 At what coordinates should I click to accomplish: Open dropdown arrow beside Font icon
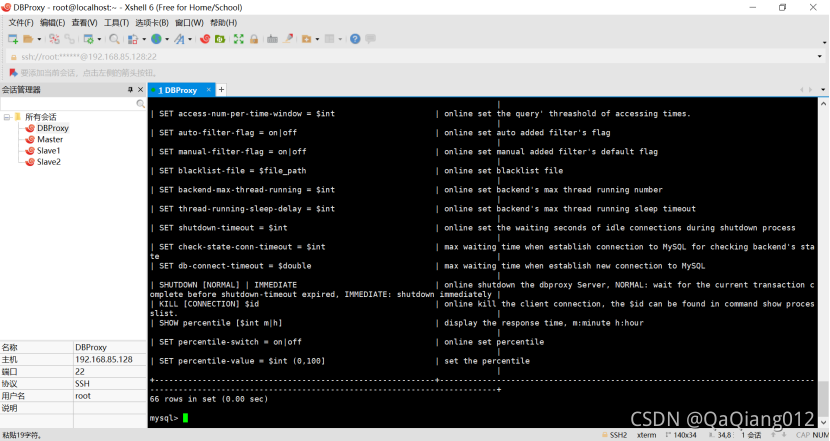[190, 39]
